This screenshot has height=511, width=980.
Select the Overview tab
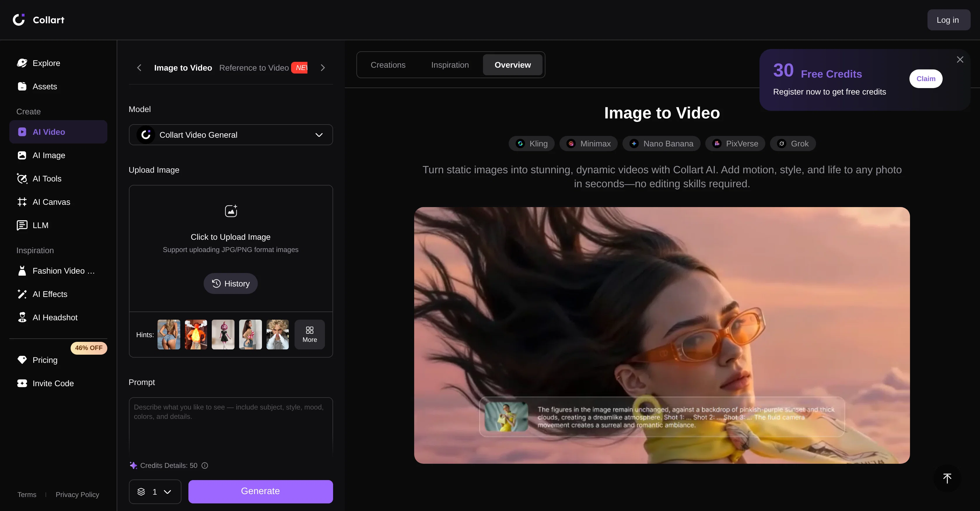pyautogui.click(x=512, y=65)
